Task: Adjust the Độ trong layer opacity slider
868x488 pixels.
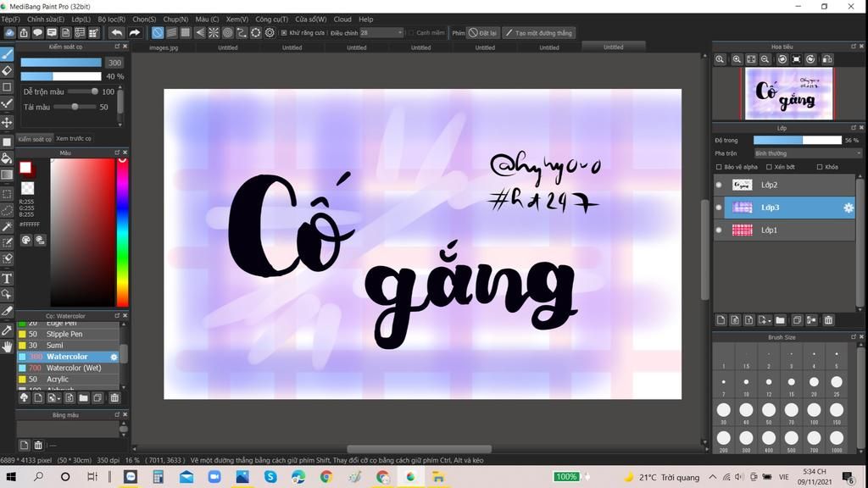Action: 797,141
